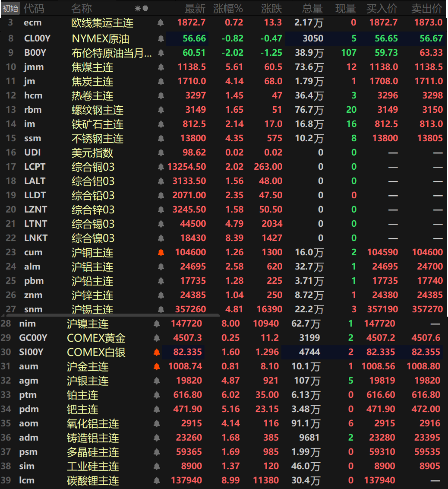The height and width of the screenshot is (489, 448).
Task: Click the bell icon for 碳酸锂主连
Action: click(x=157, y=481)
